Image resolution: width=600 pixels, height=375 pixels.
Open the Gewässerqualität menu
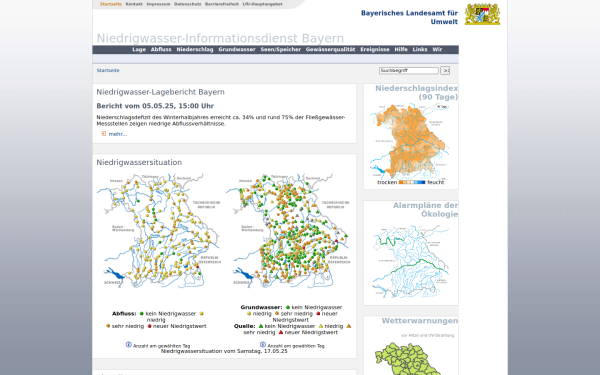pyautogui.click(x=330, y=49)
